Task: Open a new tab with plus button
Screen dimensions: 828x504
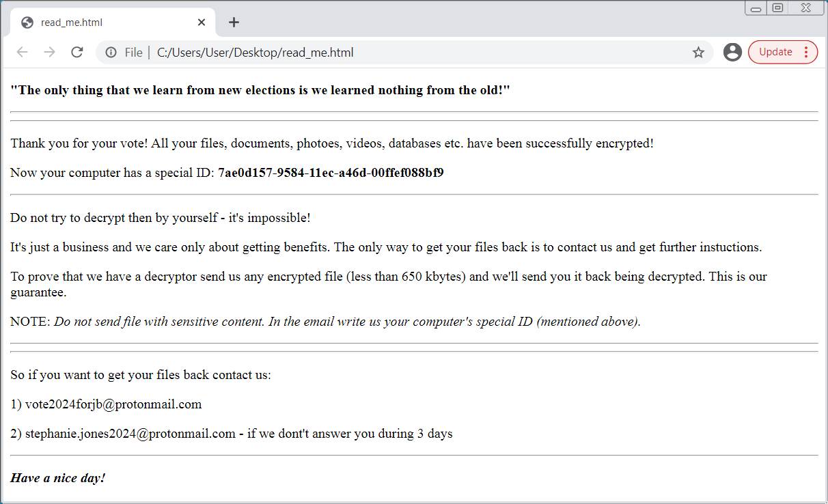Action: [234, 23]
